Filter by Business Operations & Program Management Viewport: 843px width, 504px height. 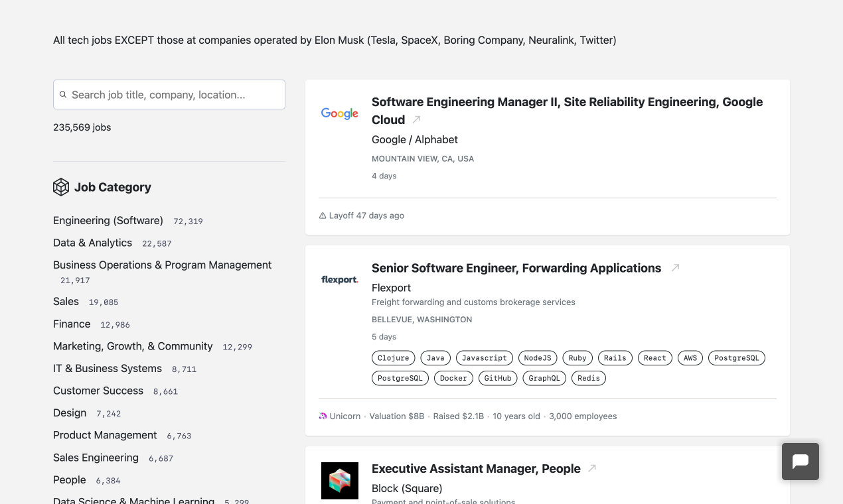click(162, 265)
